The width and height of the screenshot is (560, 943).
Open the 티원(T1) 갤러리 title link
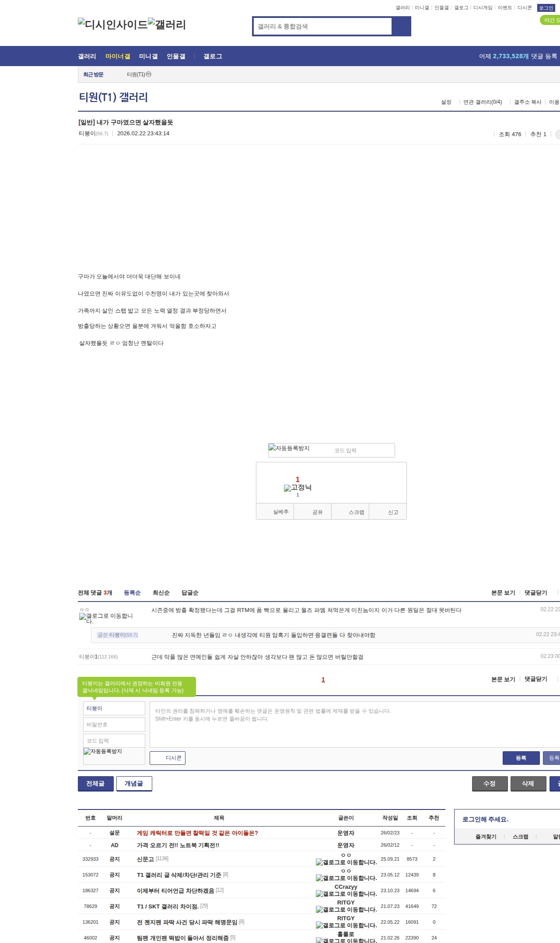point(113,97)
